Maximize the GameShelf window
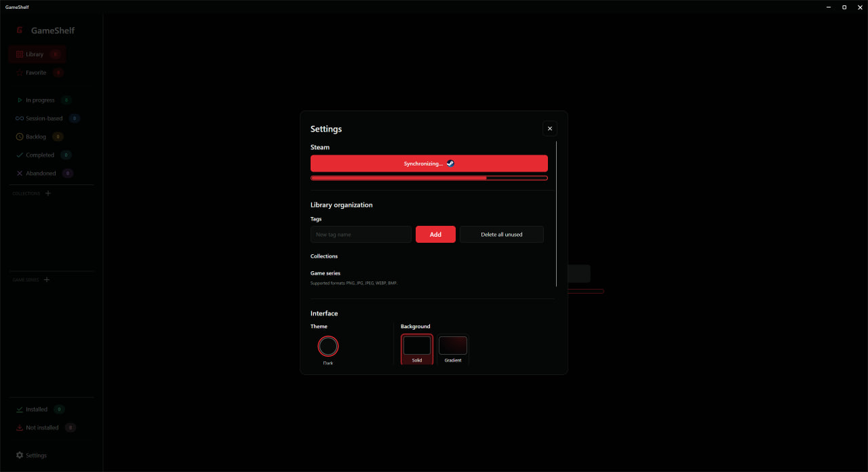 click(844, 7)
